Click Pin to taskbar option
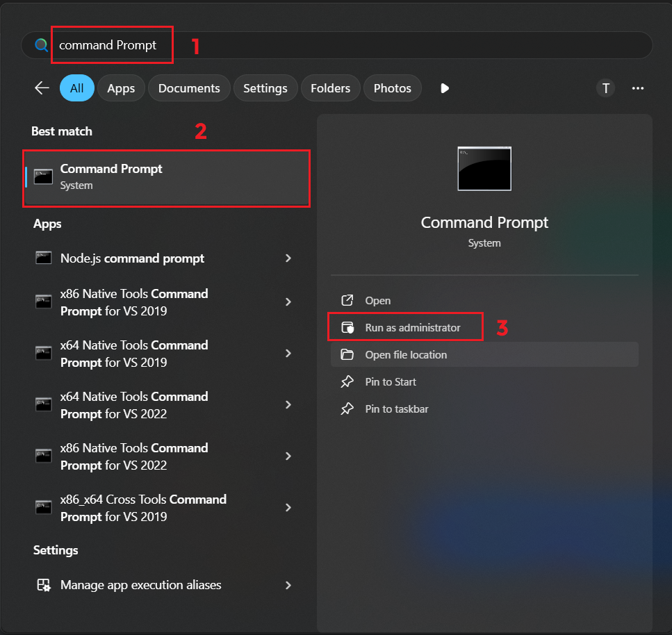Screen dimensions: 672x635 point(396,409)
